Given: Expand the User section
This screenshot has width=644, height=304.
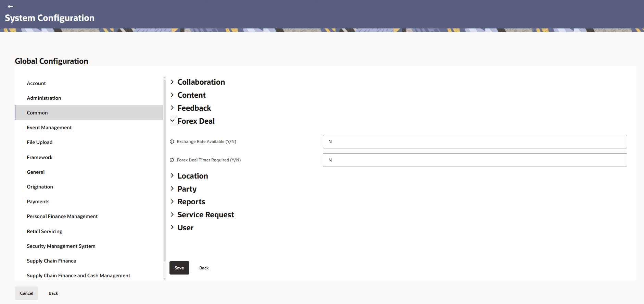Looking at the screenshot, I should coord(173,228).
